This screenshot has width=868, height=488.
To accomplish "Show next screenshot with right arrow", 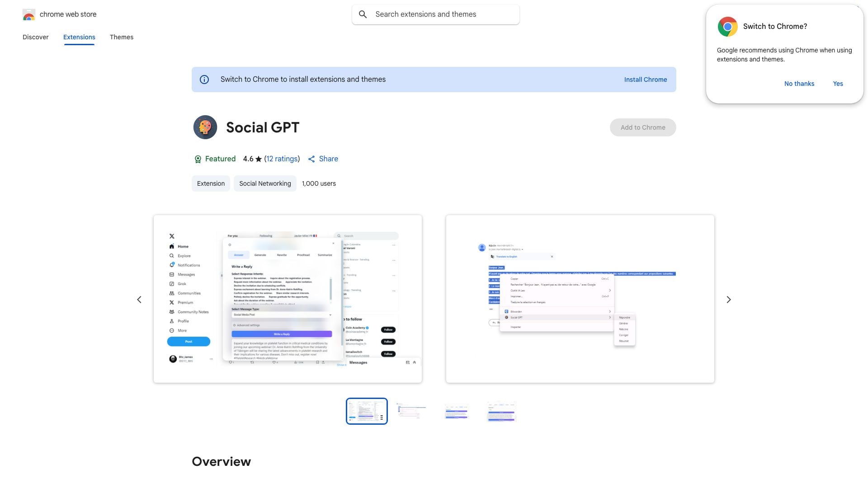I will [728, 300].
